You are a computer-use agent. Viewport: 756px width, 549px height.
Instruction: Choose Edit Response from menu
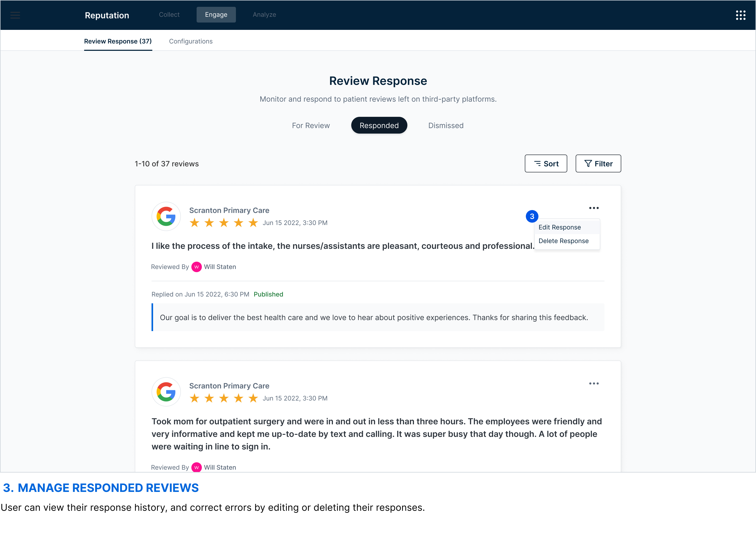pos(560,227)
